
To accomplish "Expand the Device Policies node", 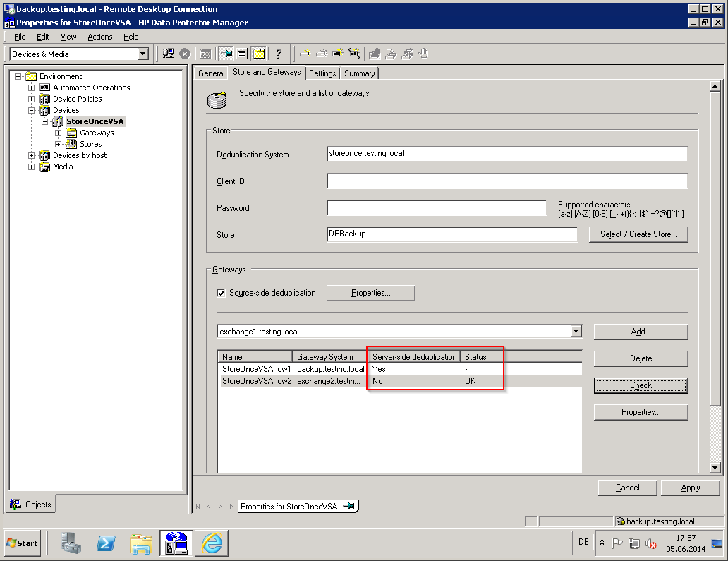I will coord(32,99).
